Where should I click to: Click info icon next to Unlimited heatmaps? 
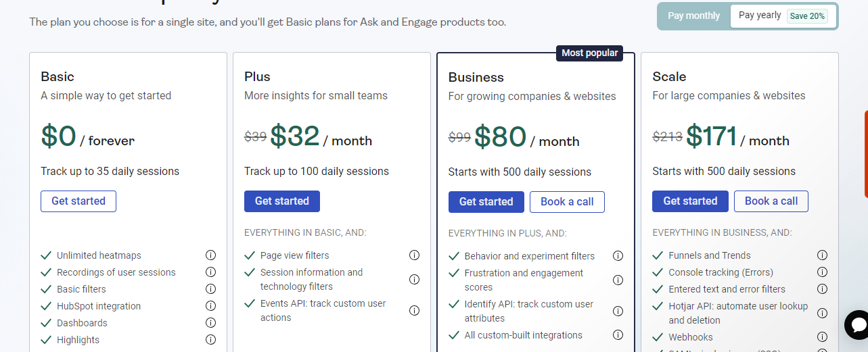(x=210, y=255)
